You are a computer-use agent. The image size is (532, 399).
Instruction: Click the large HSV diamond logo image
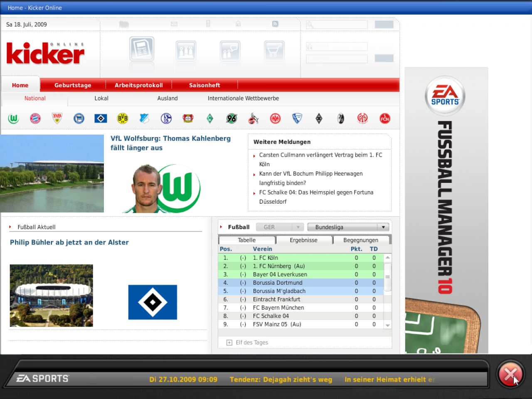(153, 302)
